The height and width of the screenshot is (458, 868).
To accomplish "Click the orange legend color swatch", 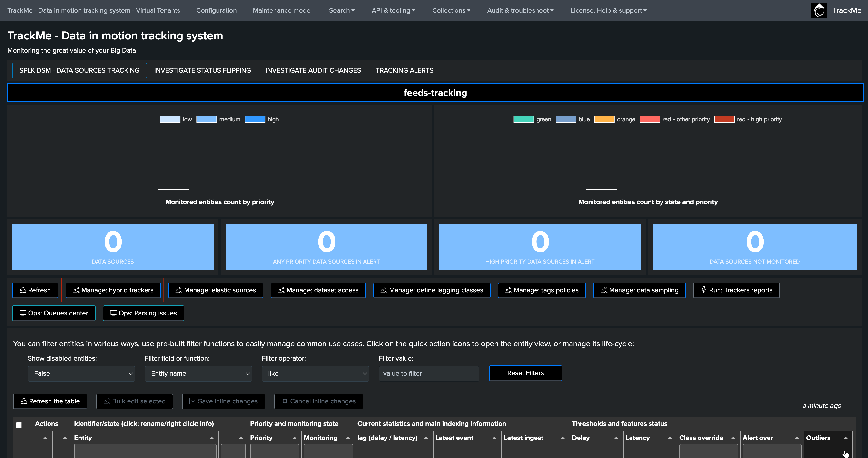I will 604,119.
